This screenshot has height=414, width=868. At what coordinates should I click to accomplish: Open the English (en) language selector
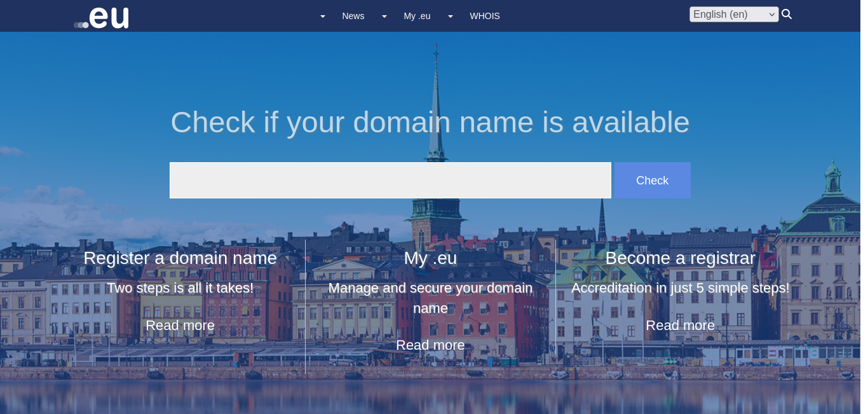coord(734,14)
